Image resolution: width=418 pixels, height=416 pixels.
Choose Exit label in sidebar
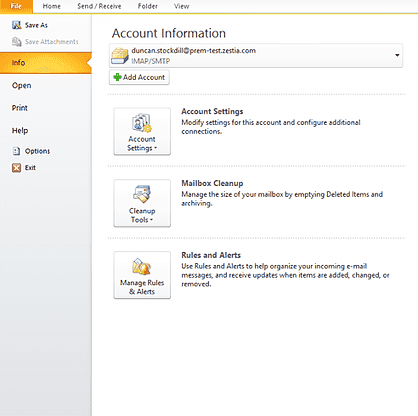pos(30,168)
